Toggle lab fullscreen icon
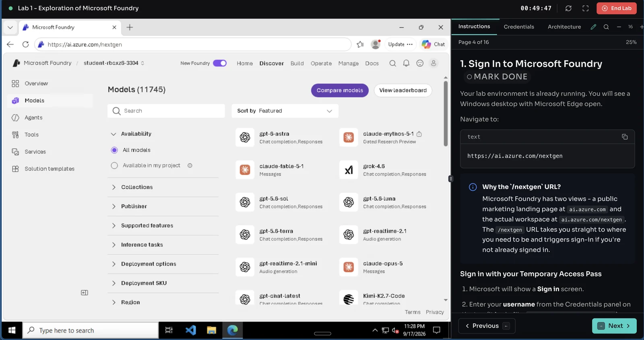The width and height of the screenshot is (644, 340). [586, 8]
